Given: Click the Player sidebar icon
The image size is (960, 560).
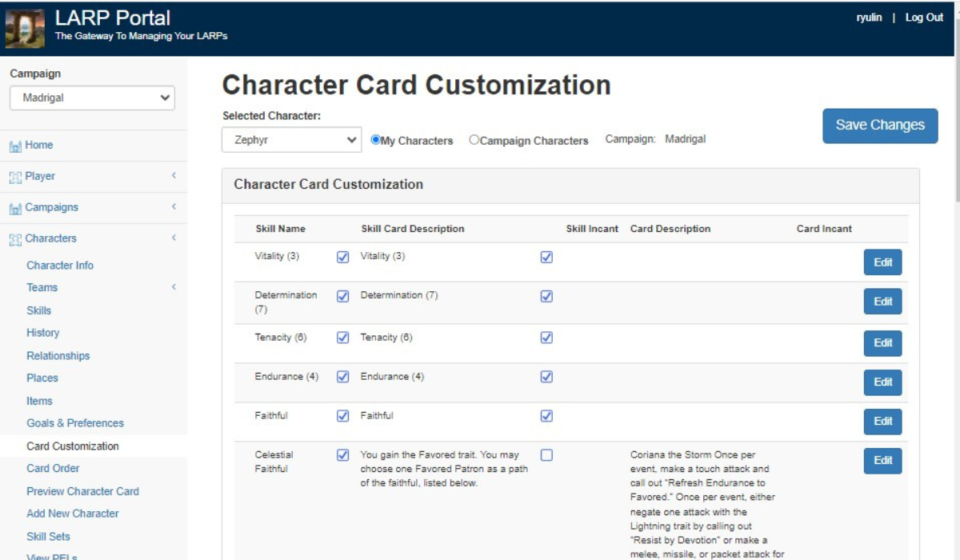Looking at the screenshot, I should point(15,177).
